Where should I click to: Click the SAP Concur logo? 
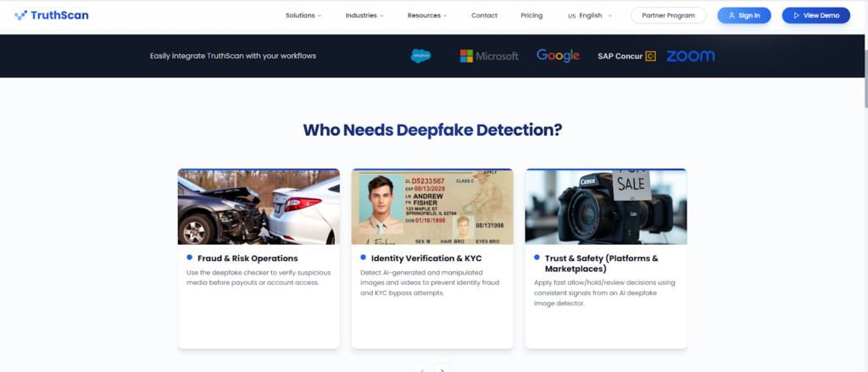pyautogui.click(x=626, y=56)
